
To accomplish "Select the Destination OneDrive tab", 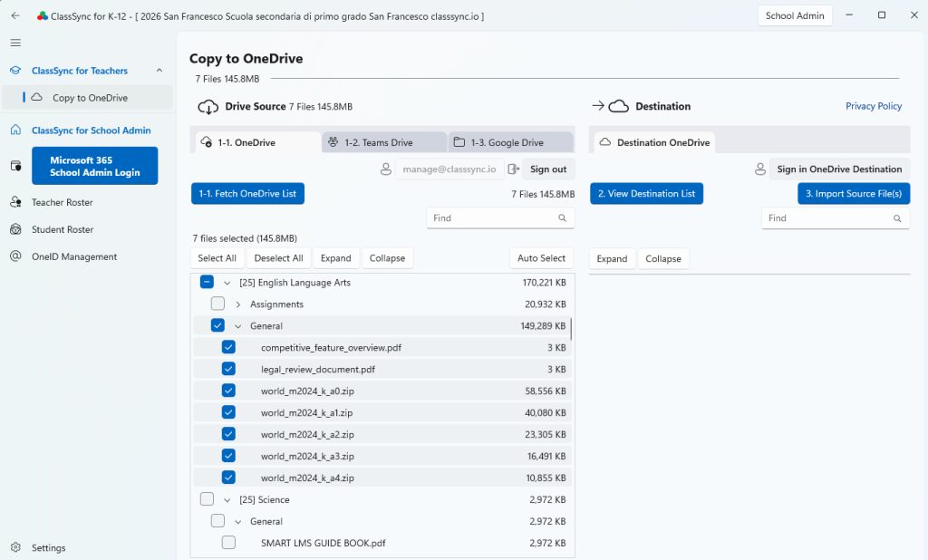I will [654, 142].
